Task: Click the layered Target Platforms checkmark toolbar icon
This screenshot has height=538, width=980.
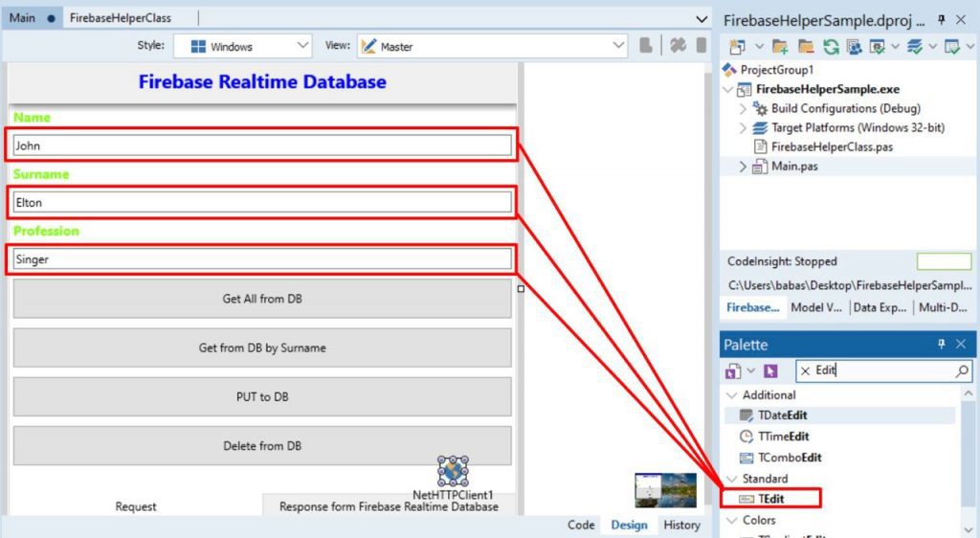Action: tap(914, 46)
